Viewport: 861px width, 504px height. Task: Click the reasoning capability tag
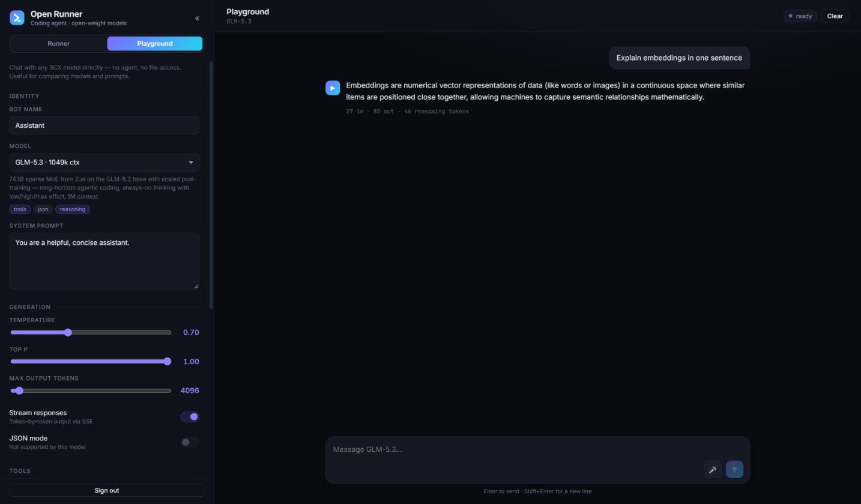point(73,209)
